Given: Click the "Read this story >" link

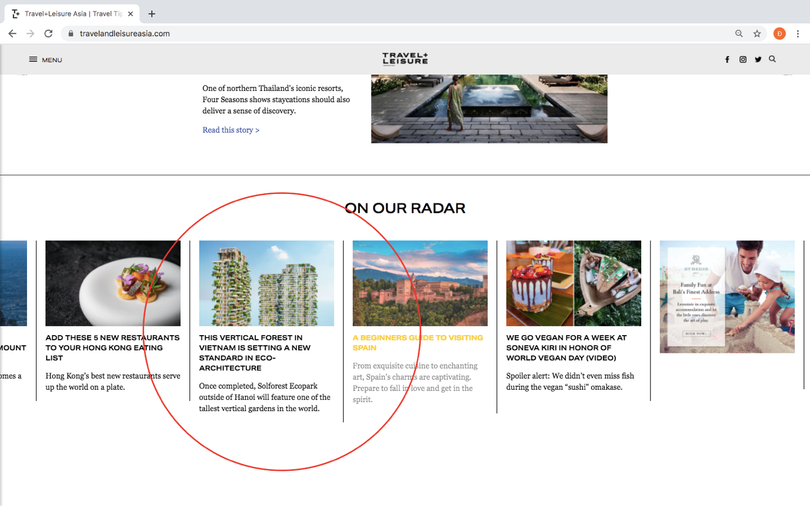Looking at the screenshot, I should [x=231, y=130].
